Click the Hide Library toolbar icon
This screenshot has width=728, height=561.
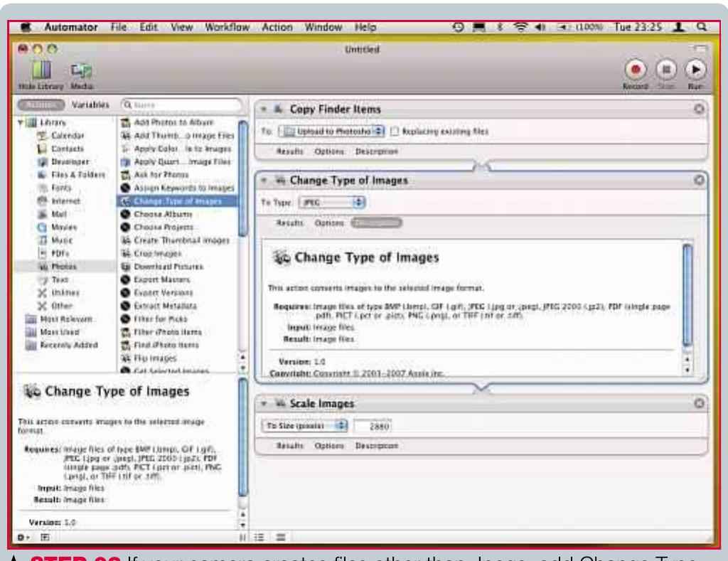pos(41,70)
